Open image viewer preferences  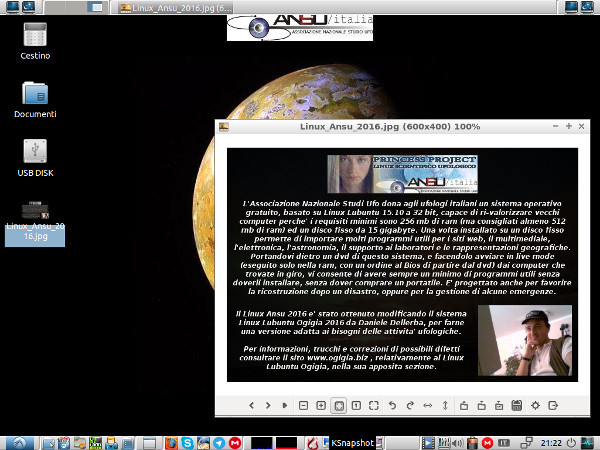(535, 405)
